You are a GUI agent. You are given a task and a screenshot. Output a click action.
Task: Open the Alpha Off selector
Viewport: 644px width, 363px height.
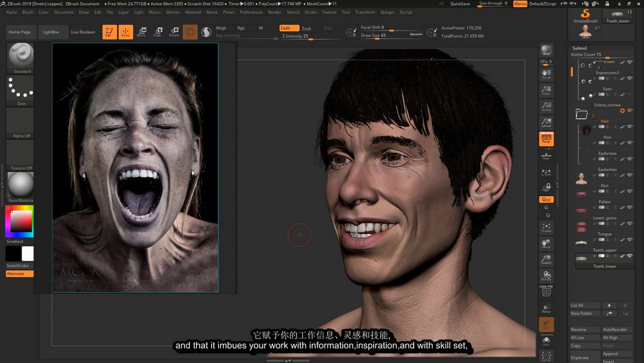[21, 123]
